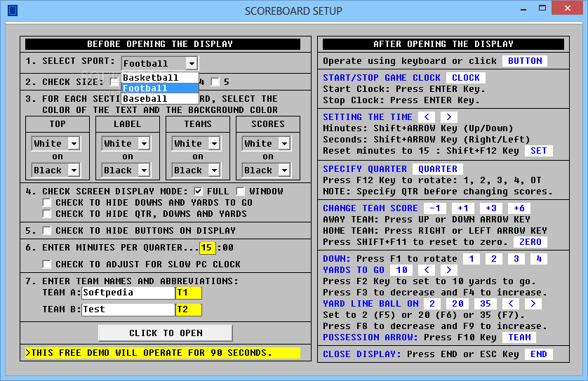
Task: Click the TEAM possession arrow button
Action: tap(519, 337)
